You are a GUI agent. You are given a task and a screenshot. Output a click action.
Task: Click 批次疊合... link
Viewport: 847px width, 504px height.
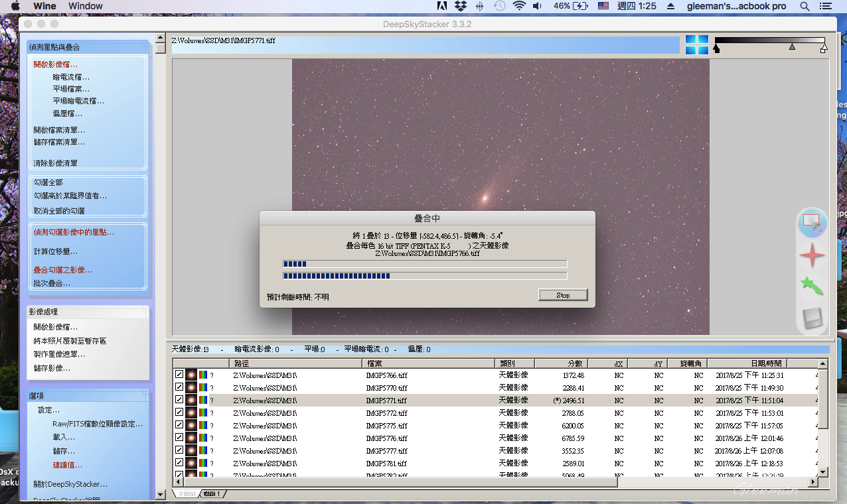click(52, 283)
